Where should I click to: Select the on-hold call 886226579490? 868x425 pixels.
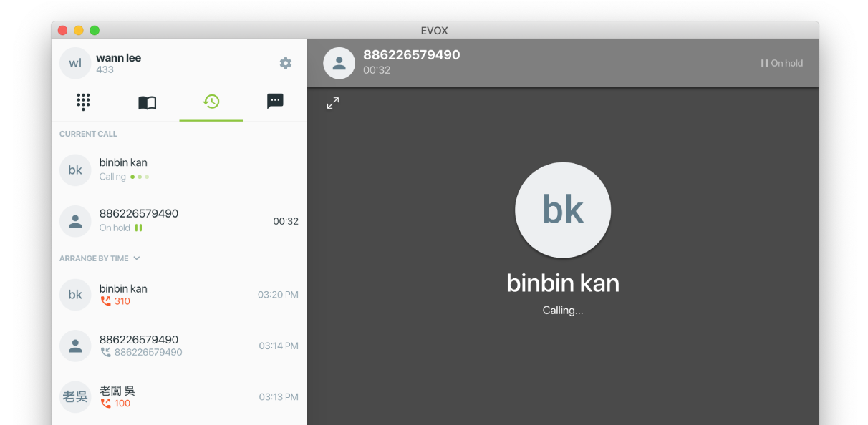pyautogui.click(x=179, y=220)
